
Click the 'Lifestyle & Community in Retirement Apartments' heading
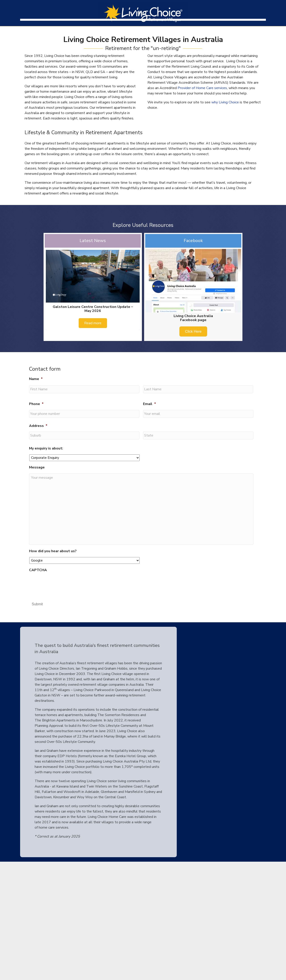click(x=83, y=132)
